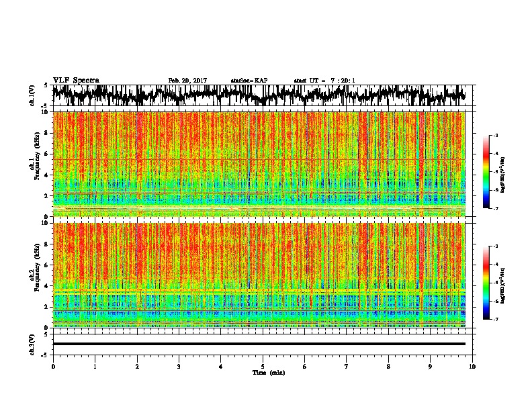This screenshot has width=532, height=411.
Task: Click the ch.2 spectrogram panel
Action: pyautogui.click(x=259, y=275)
